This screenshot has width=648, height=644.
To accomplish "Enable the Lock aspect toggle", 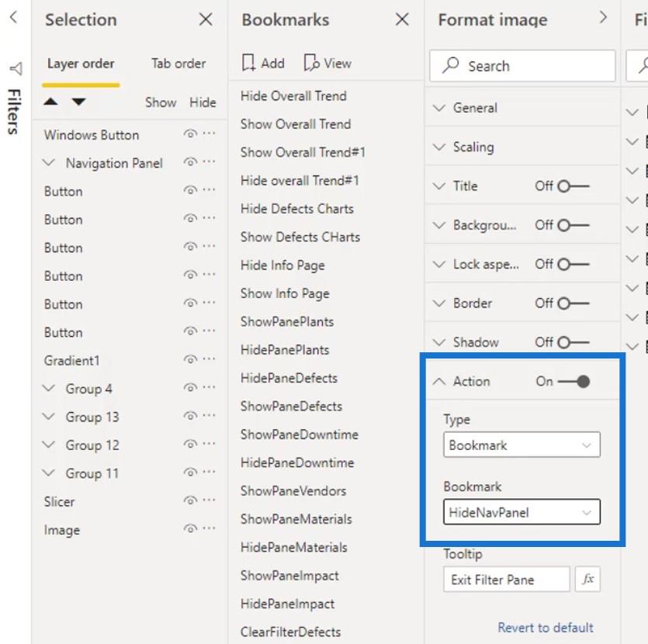I will point(573,264).
